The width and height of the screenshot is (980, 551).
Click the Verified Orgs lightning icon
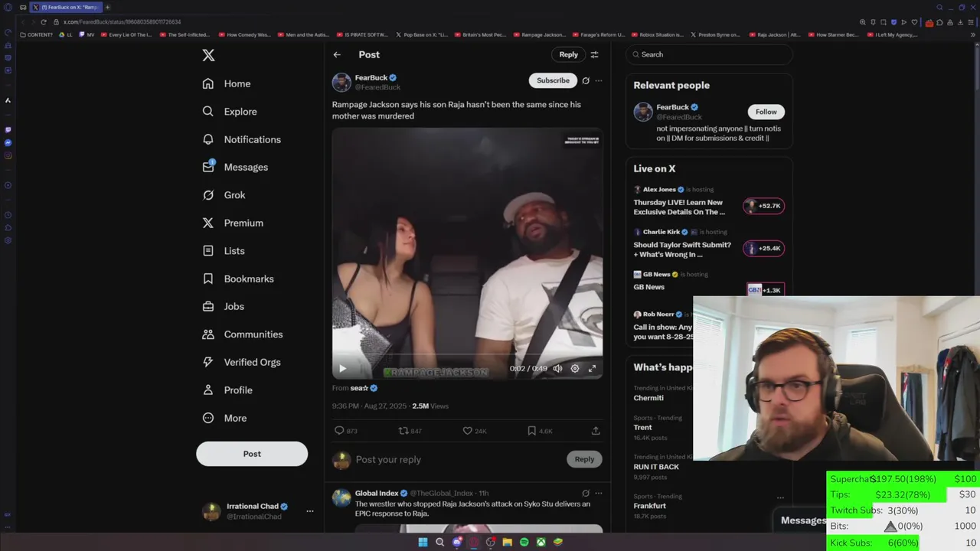(x=208, y=362)
